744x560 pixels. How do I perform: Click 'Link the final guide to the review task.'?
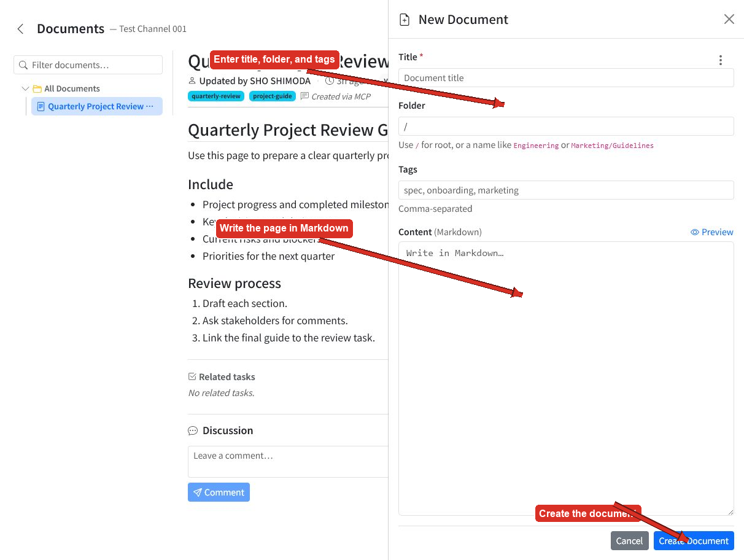289,338
